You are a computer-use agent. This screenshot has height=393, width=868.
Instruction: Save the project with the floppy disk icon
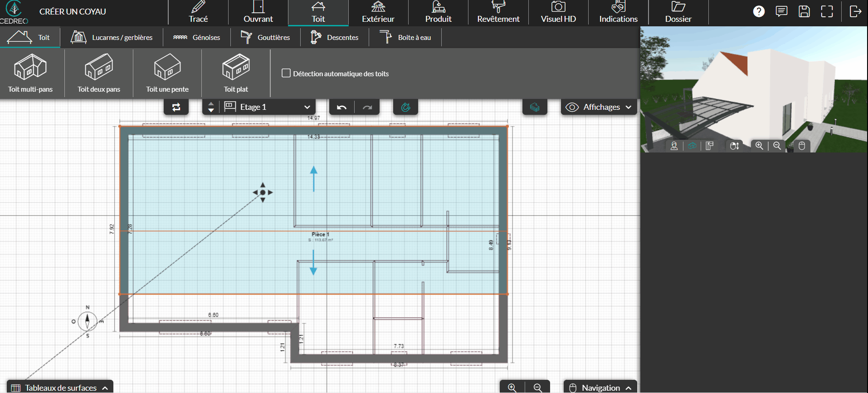point(804,11)
